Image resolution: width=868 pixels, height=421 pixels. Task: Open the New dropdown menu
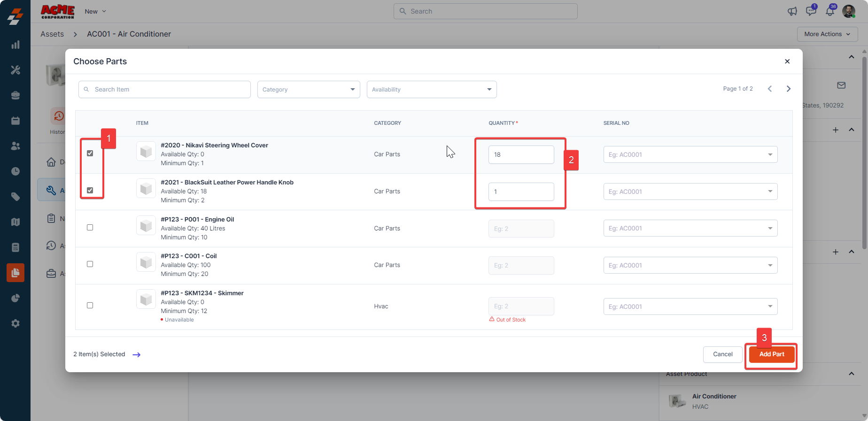[x=95, y=11]
